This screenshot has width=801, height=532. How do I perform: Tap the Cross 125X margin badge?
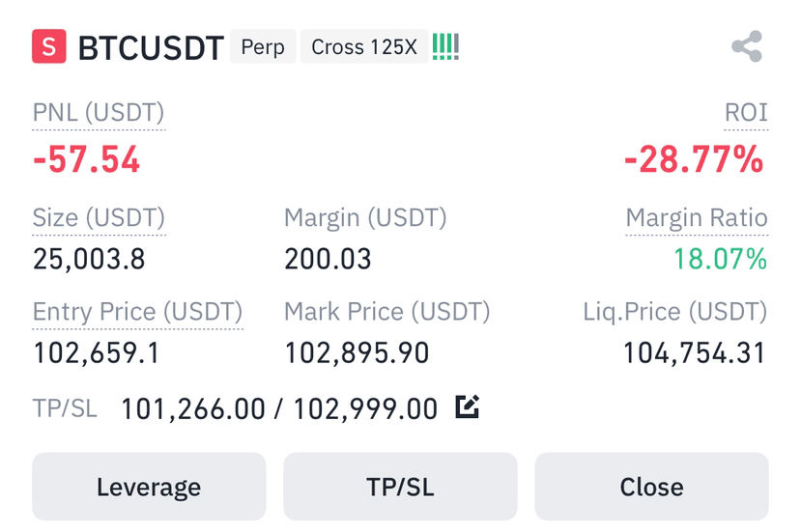point(364,46)
